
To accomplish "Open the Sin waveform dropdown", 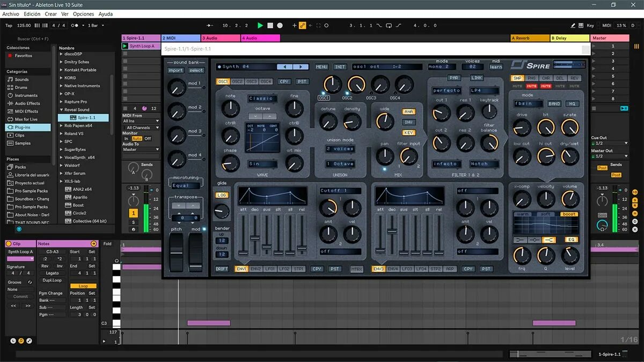I will coord(262,164).
